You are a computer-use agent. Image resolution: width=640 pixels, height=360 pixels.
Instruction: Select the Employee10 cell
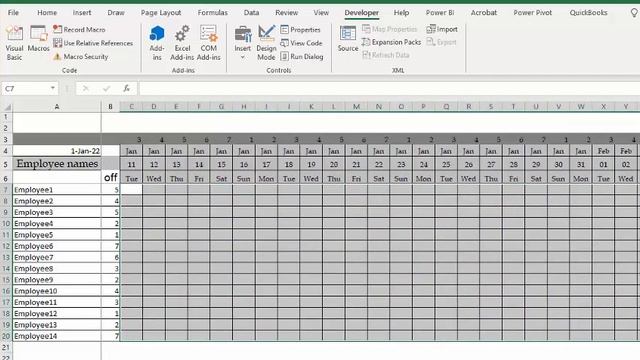[x=57, y=291]
